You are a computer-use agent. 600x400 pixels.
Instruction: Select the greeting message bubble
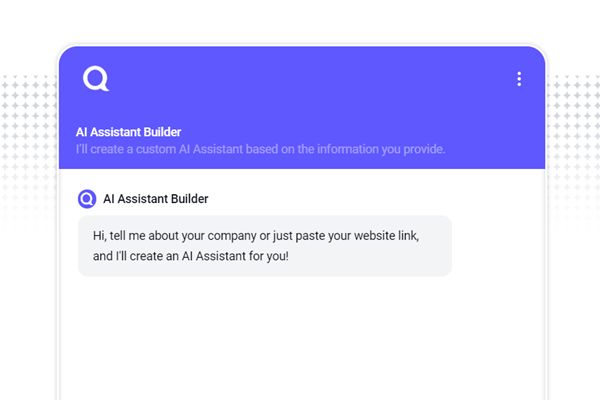[265, 246]
